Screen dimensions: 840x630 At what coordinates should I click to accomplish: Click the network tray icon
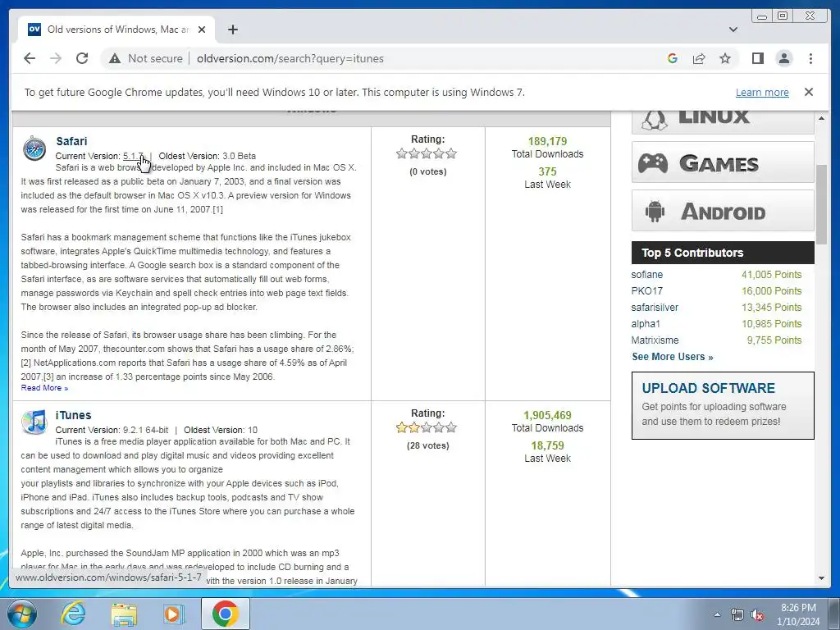[x=737, y=615]
